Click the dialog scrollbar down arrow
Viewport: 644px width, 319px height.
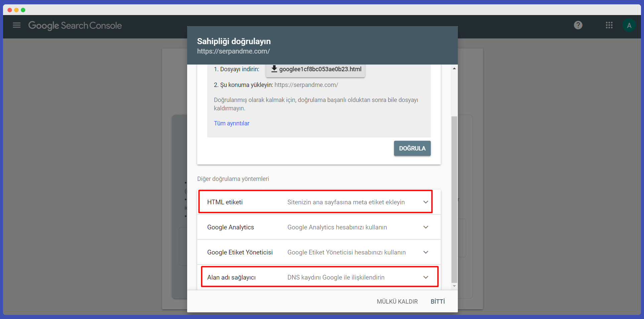coord(454,286)
